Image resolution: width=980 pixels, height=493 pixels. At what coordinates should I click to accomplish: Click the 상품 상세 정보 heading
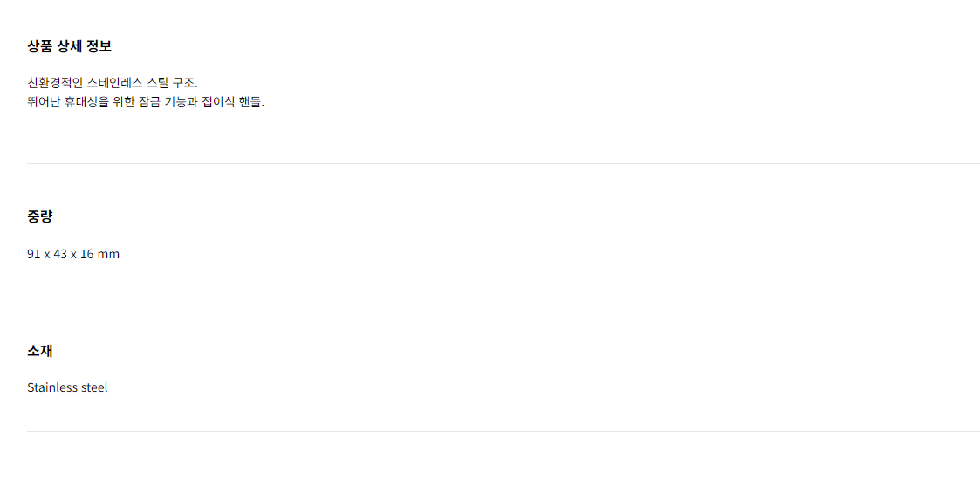tap(69, 46)
